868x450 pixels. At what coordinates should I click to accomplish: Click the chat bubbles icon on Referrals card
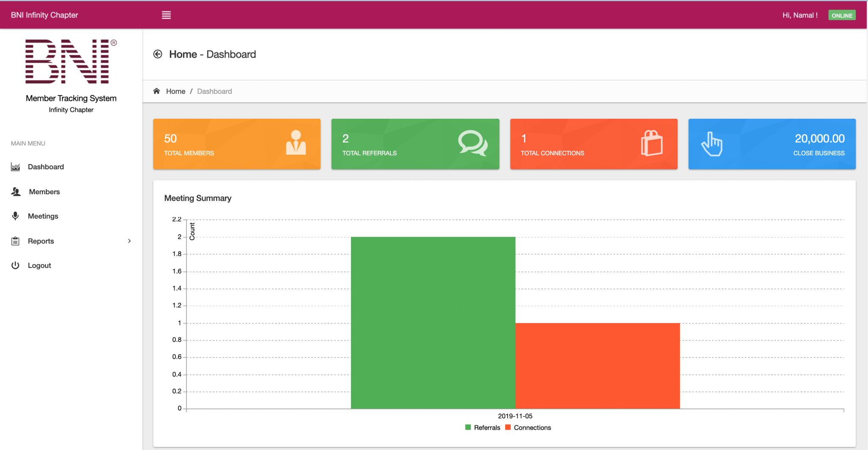[473, 143]
